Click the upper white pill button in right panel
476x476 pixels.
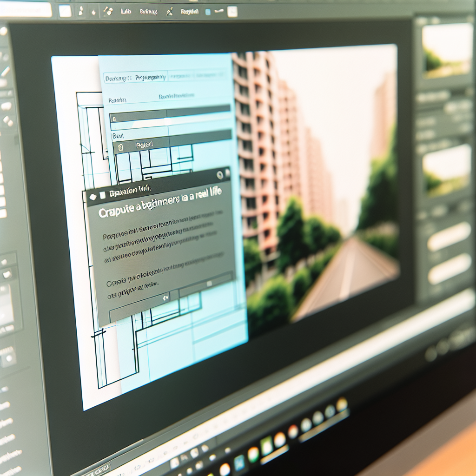click(x=449, y=237)
